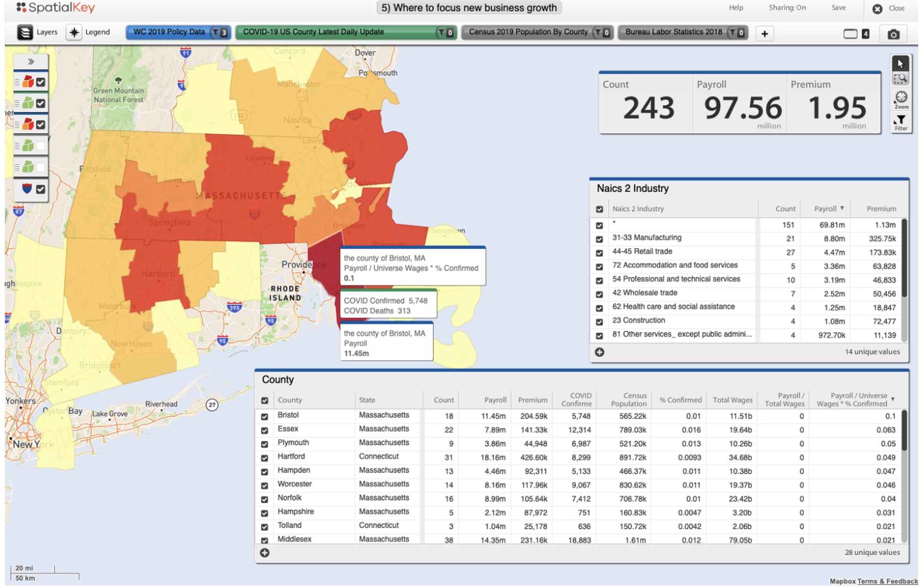The width and height of the screenshot is (924, 587).
Task: Click the plus icon to add a dataset
Action: (765, 34)
